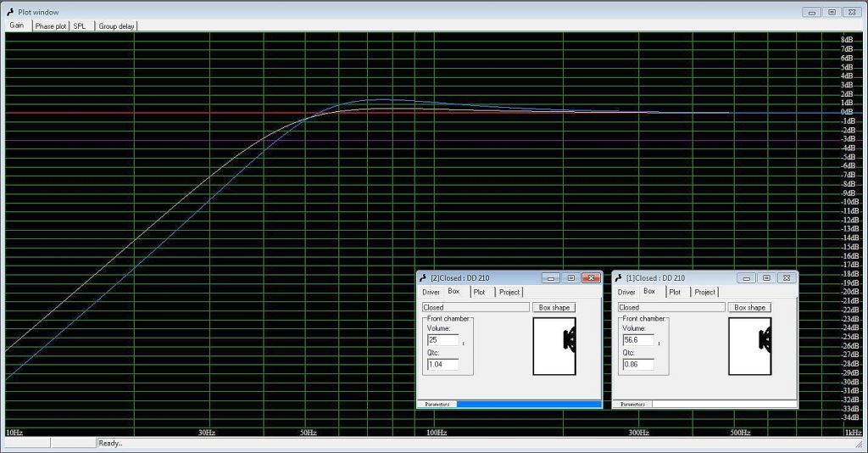Click the Volume field showing 56.6

pos(638,340)
